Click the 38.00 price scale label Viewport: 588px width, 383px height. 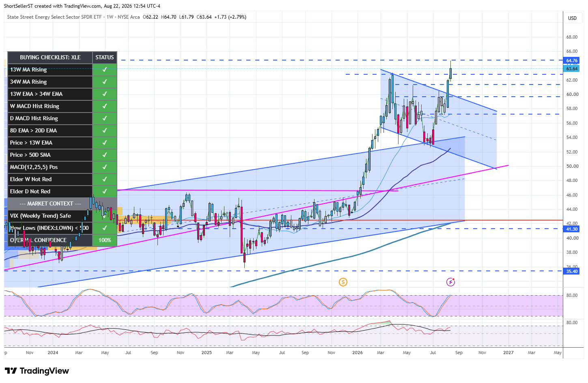click(572, 252)
